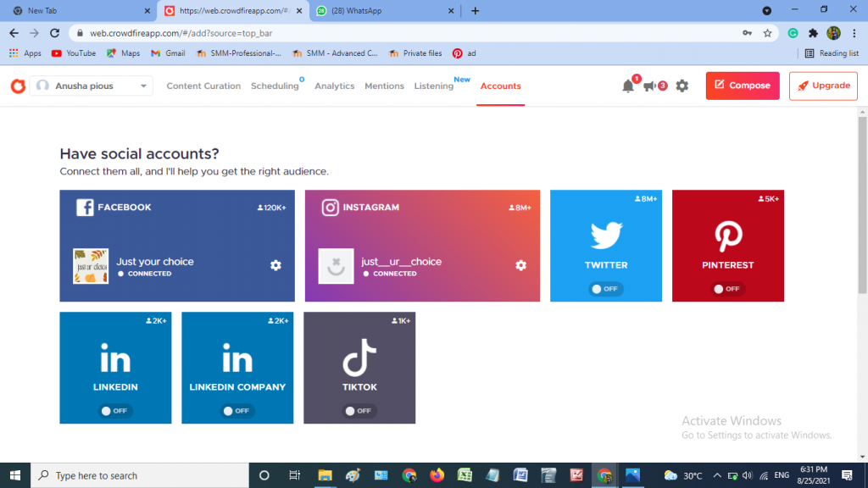Turn on the LinkedIn Company toggle

coord(237,411)
